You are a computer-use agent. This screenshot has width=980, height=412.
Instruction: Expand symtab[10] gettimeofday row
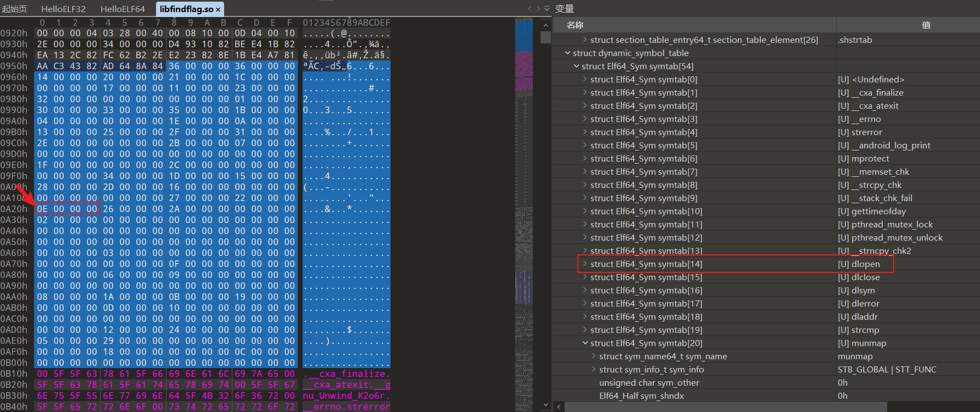pos(585,211)
